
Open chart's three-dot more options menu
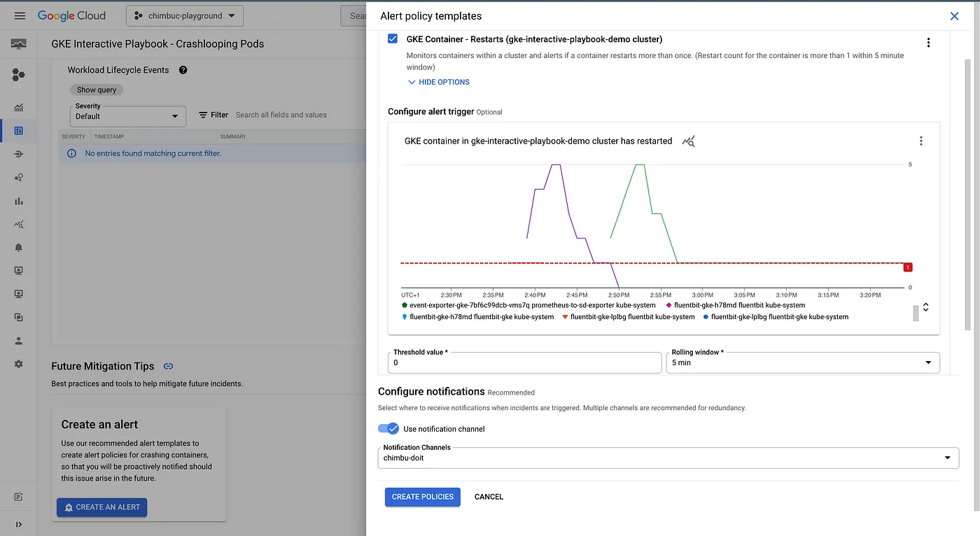920,141
